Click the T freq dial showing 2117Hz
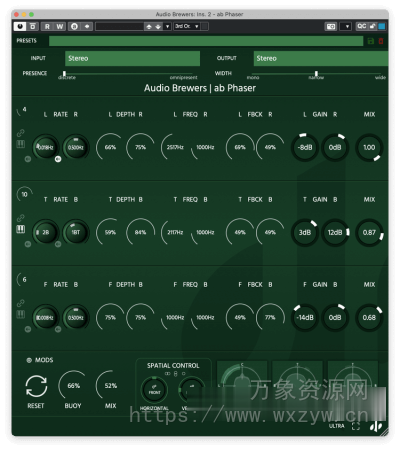The height and width of the screenshot is (450, 400). [x=175, y=232]
